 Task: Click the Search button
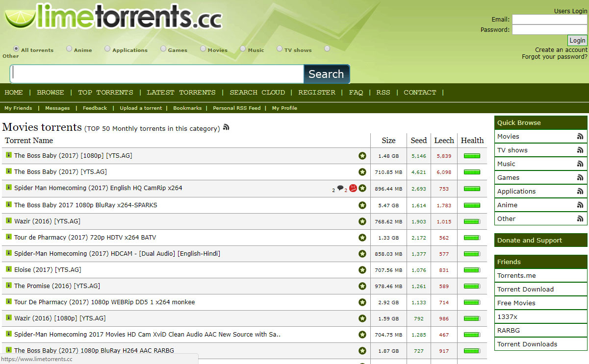coord(327,74)
